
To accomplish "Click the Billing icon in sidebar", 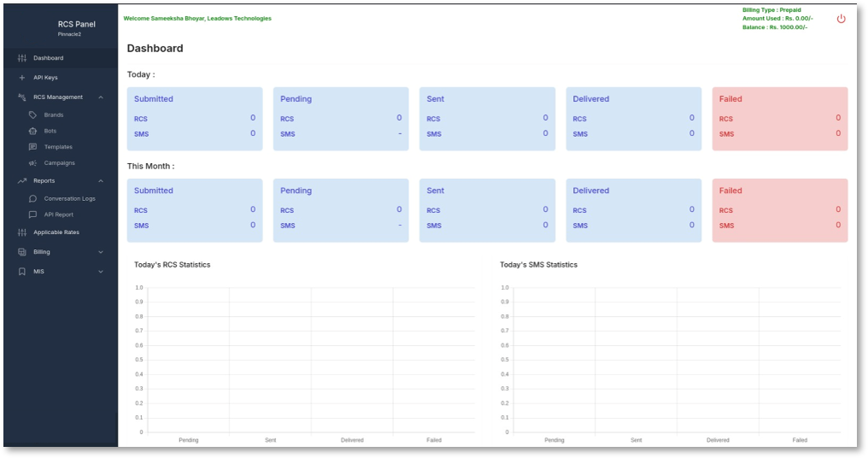I will pyautogui.click(x=22, y=252).
